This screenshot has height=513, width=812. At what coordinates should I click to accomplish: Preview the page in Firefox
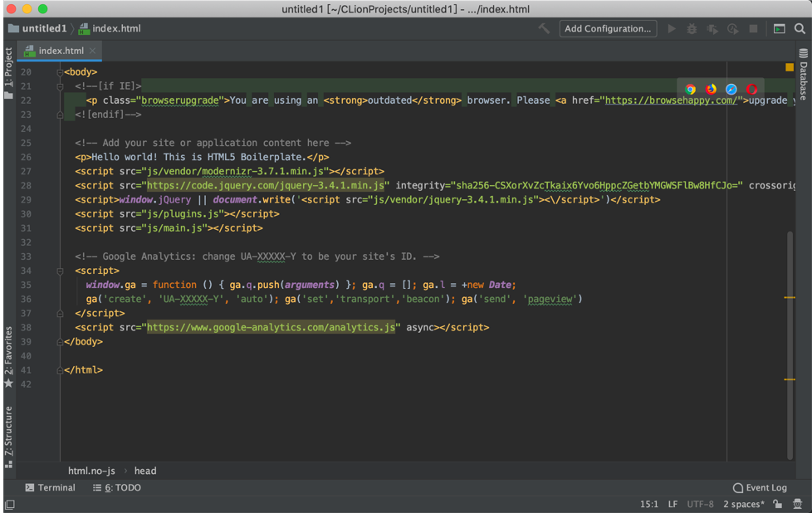(x=711, y=88)
